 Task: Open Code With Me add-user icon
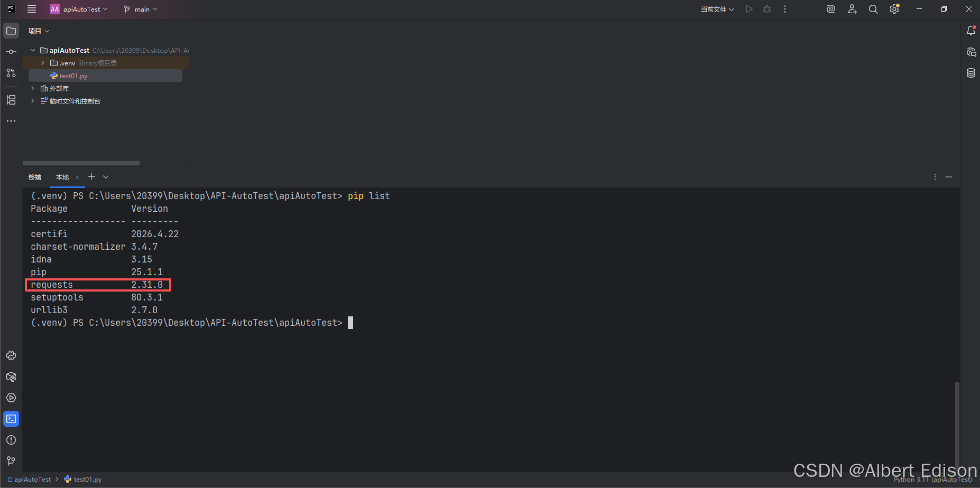pos(852,9)
